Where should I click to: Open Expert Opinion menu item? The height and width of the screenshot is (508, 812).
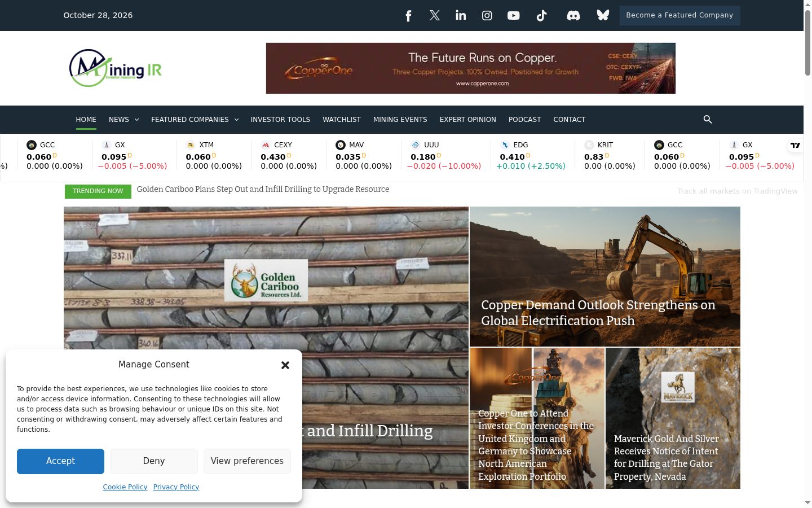click(468, 120)
